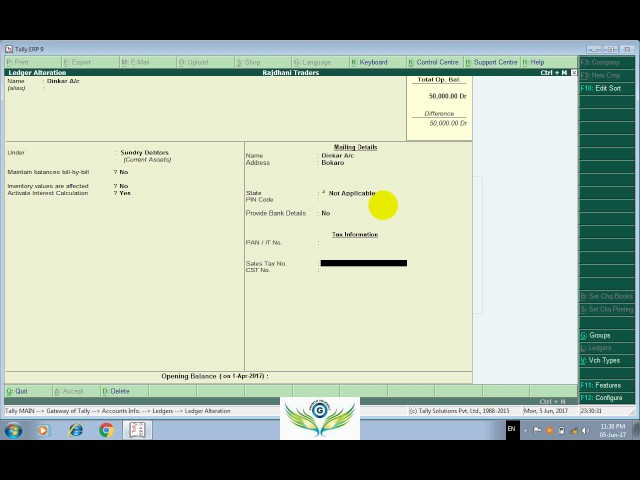Click the Mon, 5 Jun, 2017 status date

(x=546, y=411)
